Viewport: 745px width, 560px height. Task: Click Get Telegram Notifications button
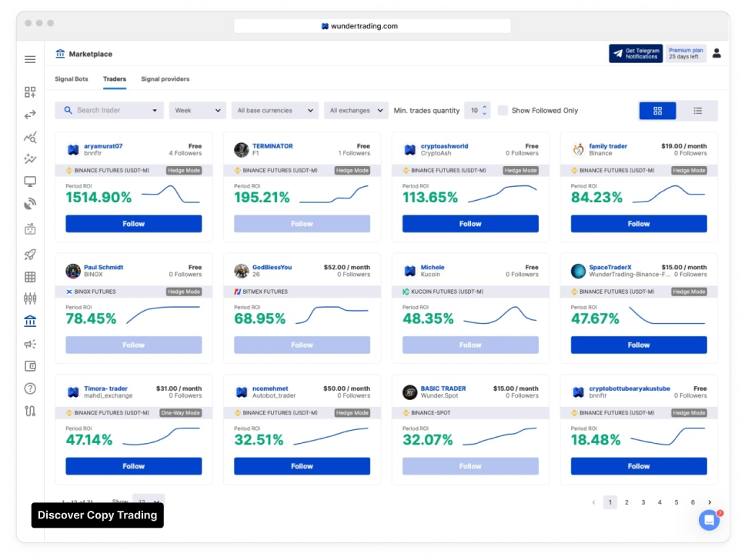tap(636, 53)
